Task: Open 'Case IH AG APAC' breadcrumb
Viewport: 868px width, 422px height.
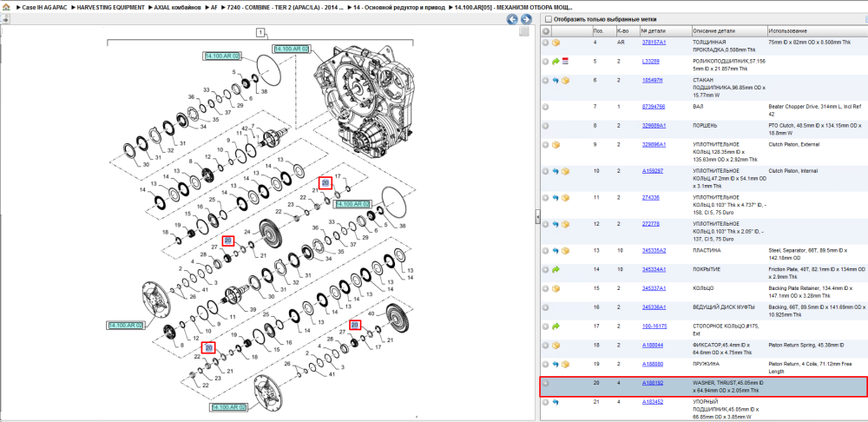Action: point(45,8)
